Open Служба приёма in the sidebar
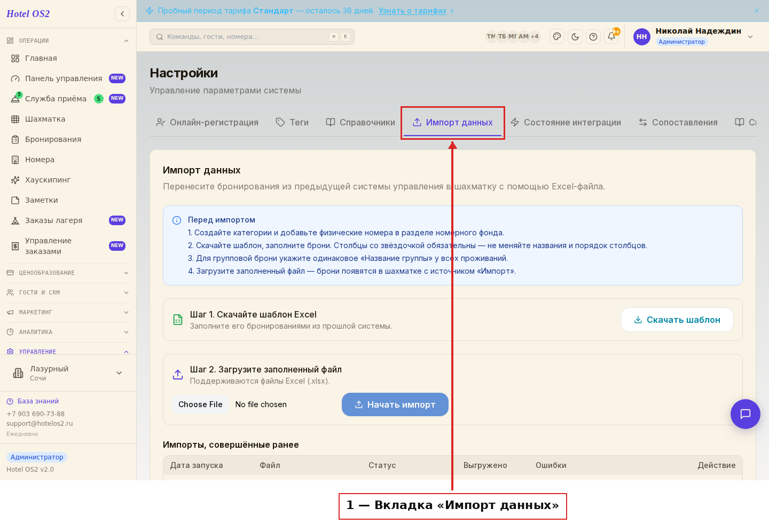The height and width of the screenshot is (532, 769). click(68, 99)
